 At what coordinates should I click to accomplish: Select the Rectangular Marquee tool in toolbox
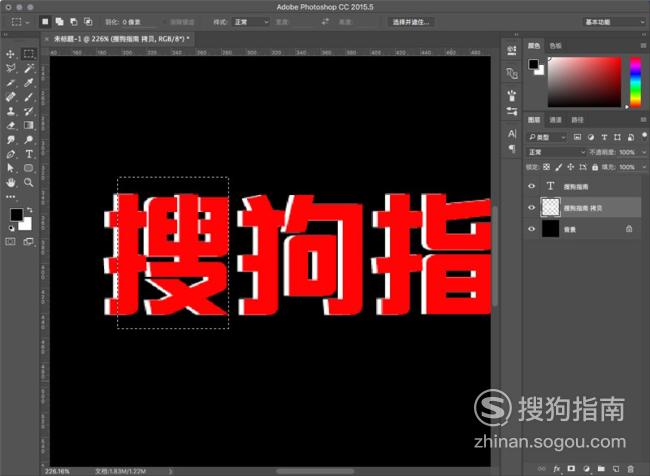[29, 54]
